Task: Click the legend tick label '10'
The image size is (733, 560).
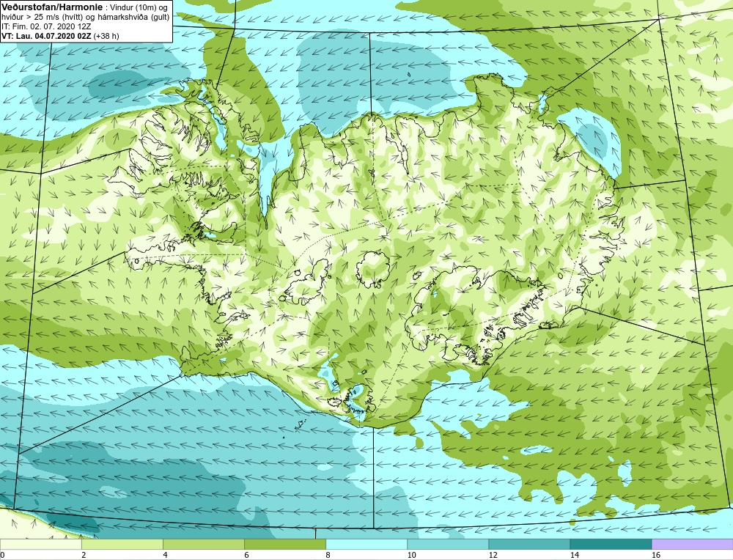Action: point(411,555)
